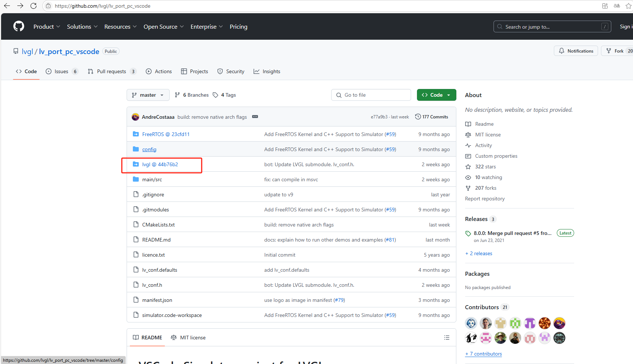The height and width of the screenshot is (364, 633).
Task: Click the read aloud icon in address bar
Action: [x=617, y=6]
